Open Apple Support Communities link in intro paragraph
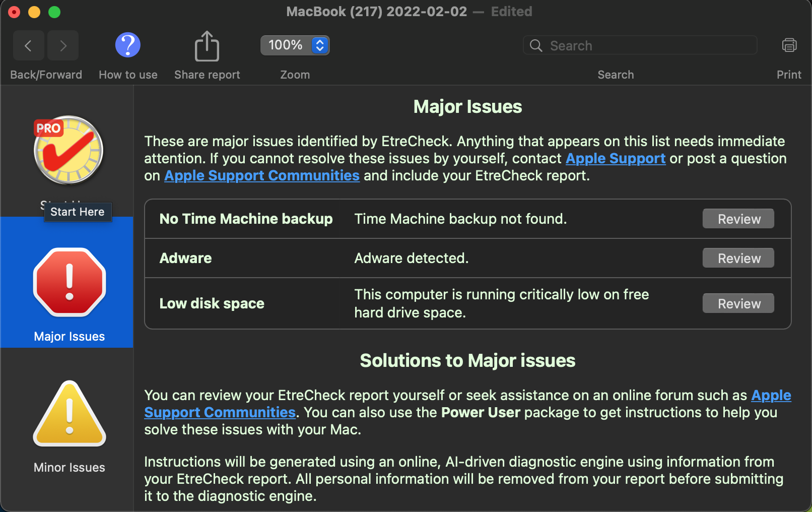The image size is (812, 512). click(x=262, y=175)
